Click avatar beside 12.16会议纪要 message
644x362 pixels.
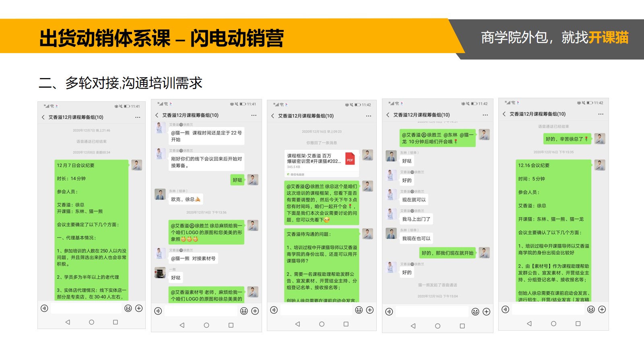[600, 165]
